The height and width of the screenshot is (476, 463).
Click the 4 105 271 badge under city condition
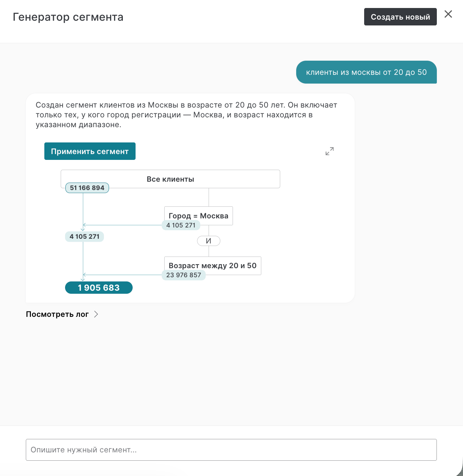[x=181, y=225]
